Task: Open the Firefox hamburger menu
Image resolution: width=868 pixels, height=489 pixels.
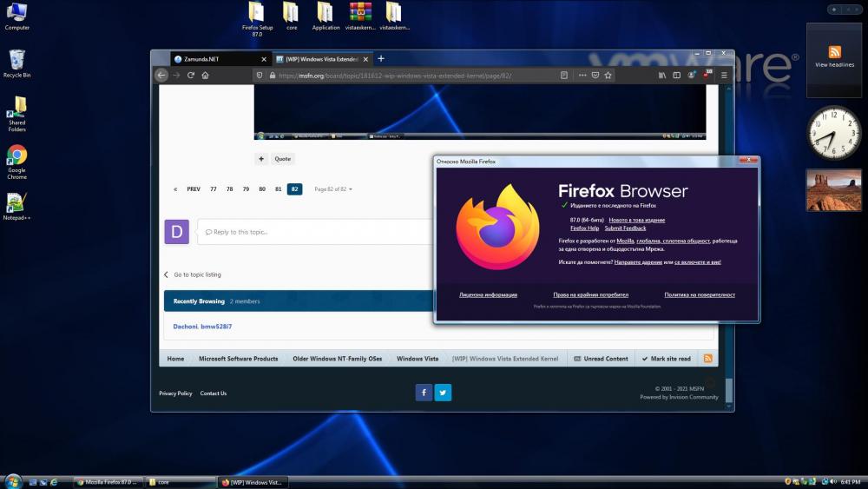Action: (x=724, y=76)
